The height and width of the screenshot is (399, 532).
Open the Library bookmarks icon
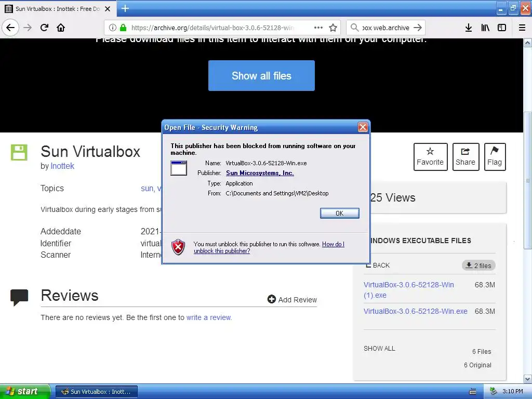click(x=485, y=28)
